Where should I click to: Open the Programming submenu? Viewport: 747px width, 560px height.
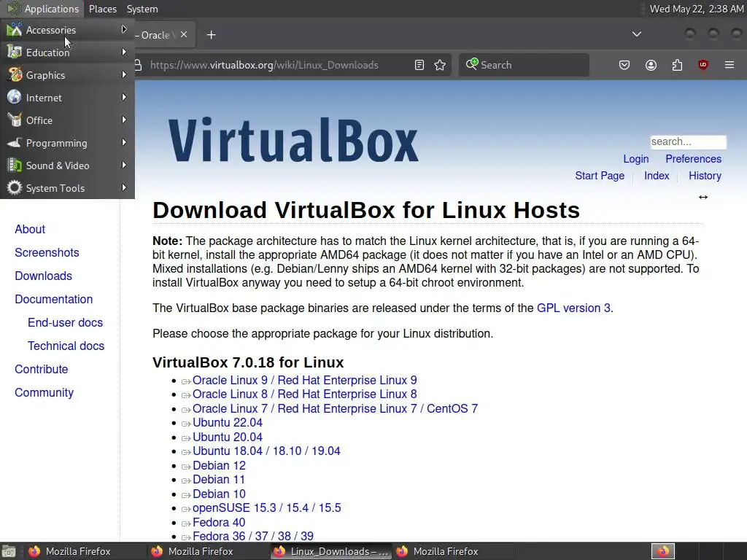coord(67,143)
